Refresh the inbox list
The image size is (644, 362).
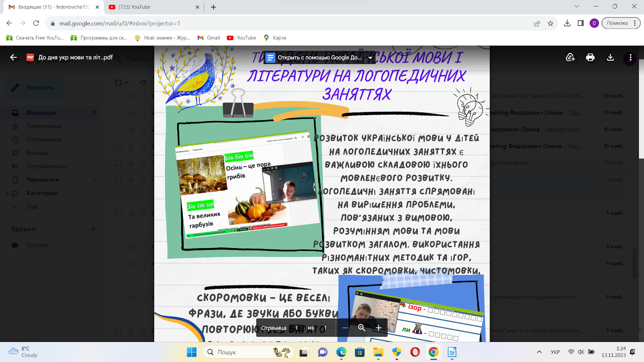click(x=143, y=82)
